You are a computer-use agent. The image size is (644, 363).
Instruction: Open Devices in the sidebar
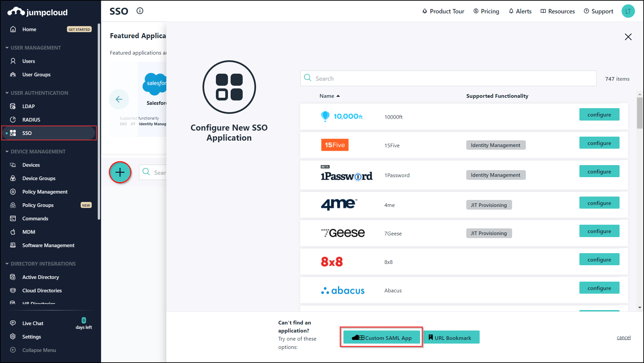(x=31, y=165)
